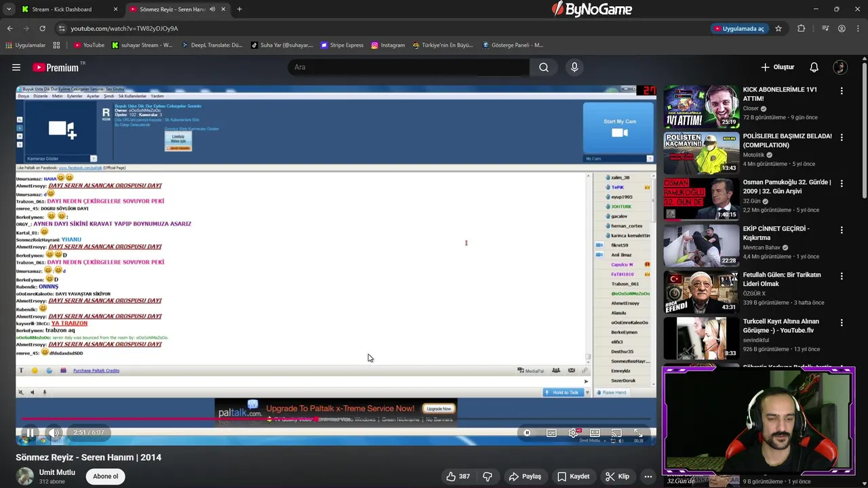Click the youtube.com address bar
Image resolution: width=868 pixels, height=488 pixels.
pyautogui.click(x=380, y=28)
